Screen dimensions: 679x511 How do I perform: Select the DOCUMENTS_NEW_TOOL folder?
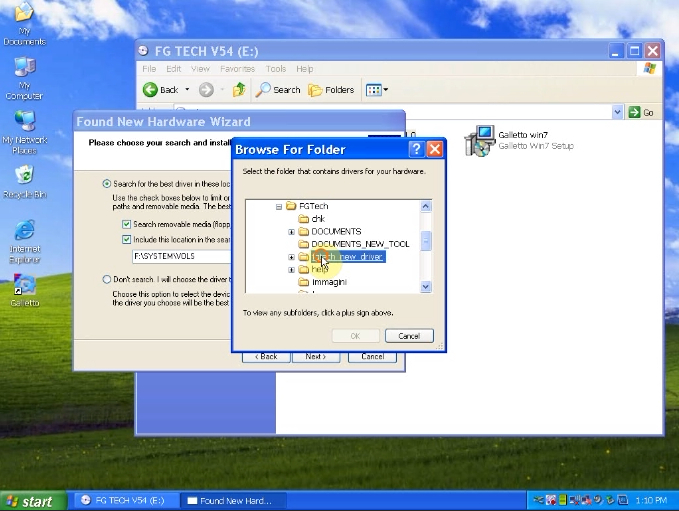360,244
